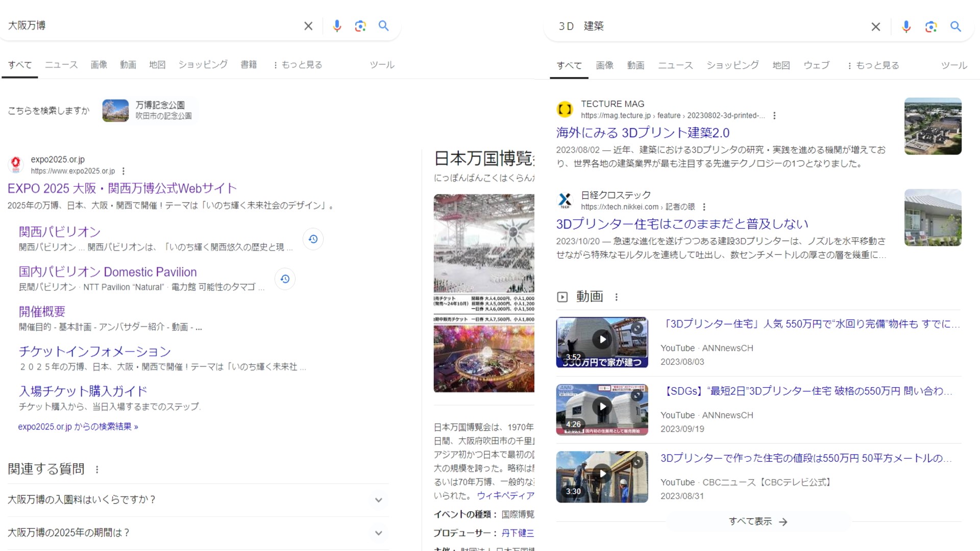
Task: Play the CBCニュース 3Dプリンター住宅 video
Action: pos(602,477)
